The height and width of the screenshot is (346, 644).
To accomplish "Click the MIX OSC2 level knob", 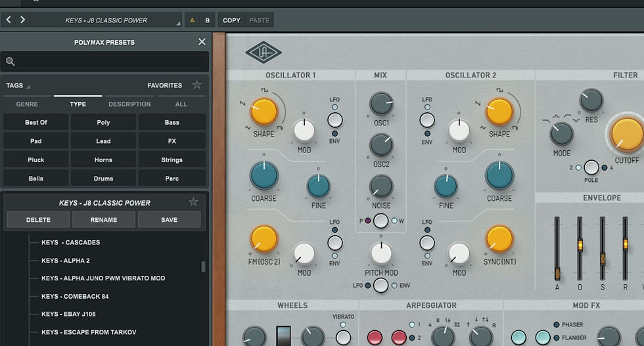I will pyautogui.click(x=381, y=145).
